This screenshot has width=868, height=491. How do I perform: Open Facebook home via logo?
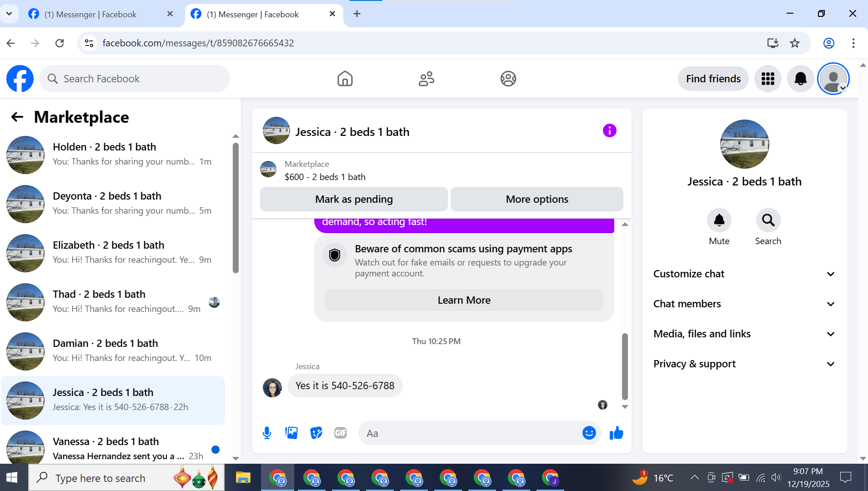(x=20, y=79)
